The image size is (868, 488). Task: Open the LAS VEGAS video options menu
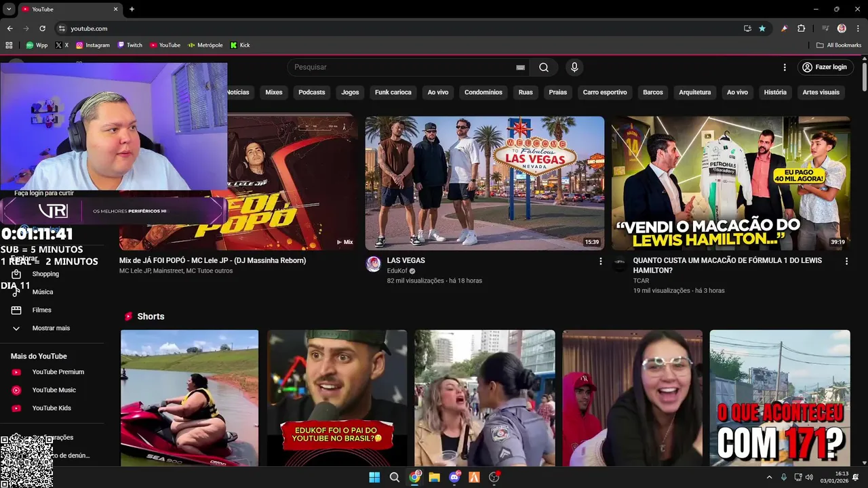click(600, 261)
